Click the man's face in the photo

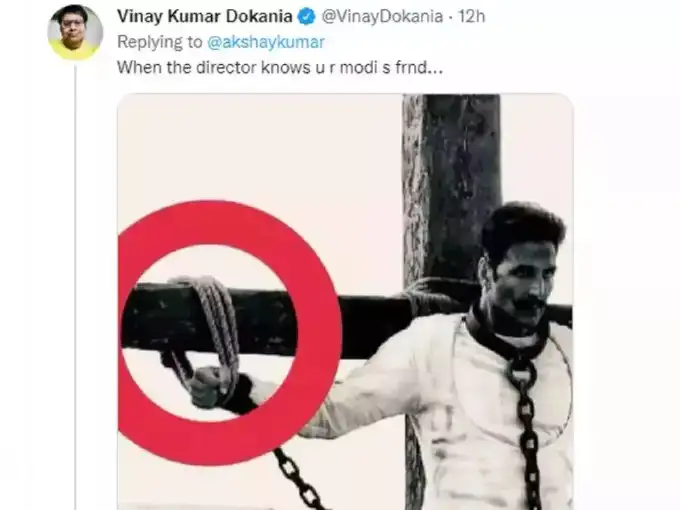coord(523,275)
